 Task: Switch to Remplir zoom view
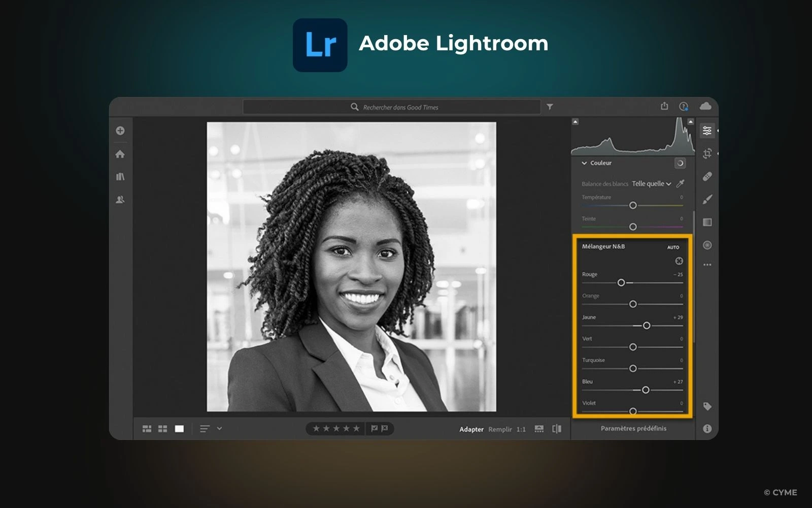coord(500,429)
